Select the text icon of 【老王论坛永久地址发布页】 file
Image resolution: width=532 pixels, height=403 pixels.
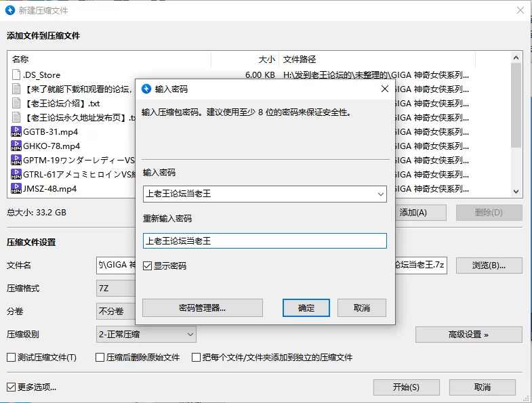(16, 117)
